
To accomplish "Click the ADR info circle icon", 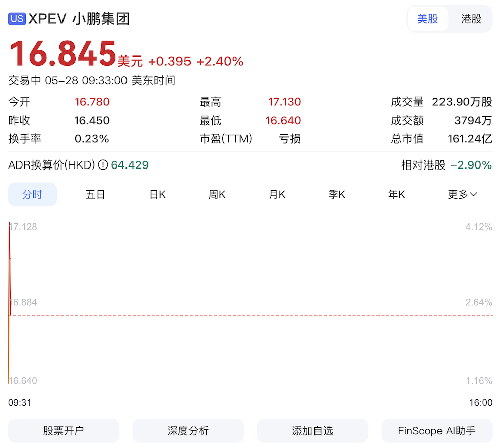I will tap(103, 165).
